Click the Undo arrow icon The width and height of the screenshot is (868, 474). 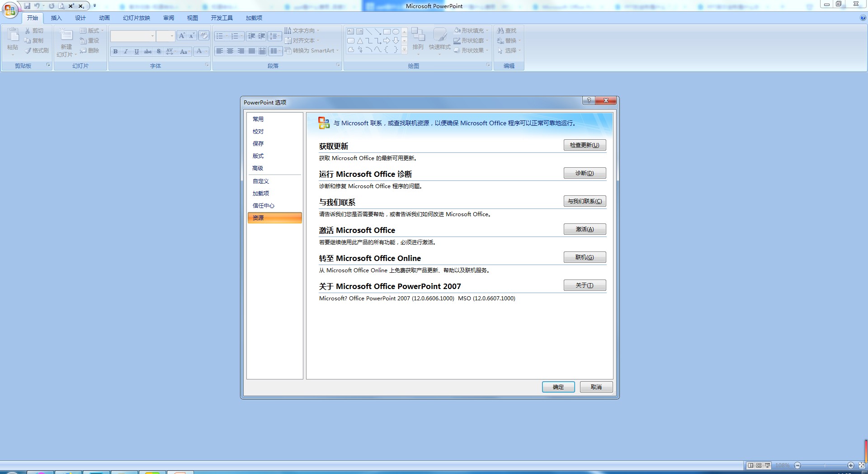pyautogui.click(x=37, y=6)
